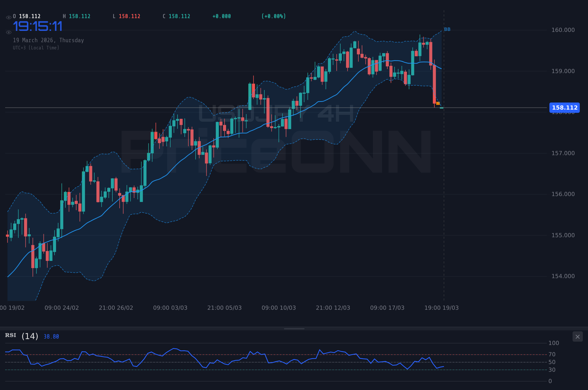Click the countdown timer showing 19:15:11
The image size is (588, 390).
click(x=38, y=26)
